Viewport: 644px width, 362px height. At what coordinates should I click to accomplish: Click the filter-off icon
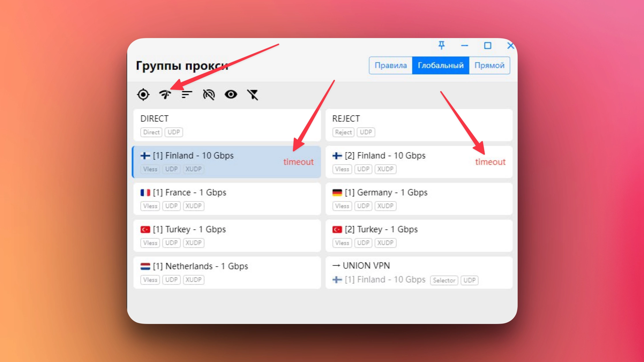[253, 95]
